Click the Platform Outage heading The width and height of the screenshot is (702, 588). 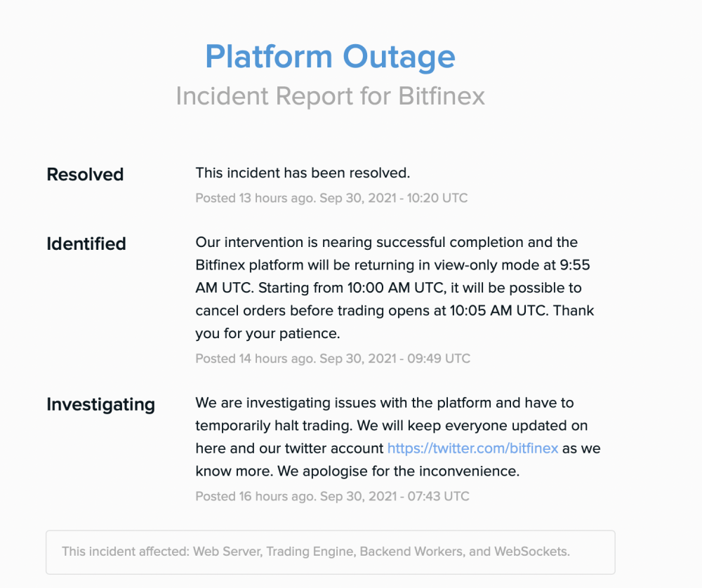(331, 57)
